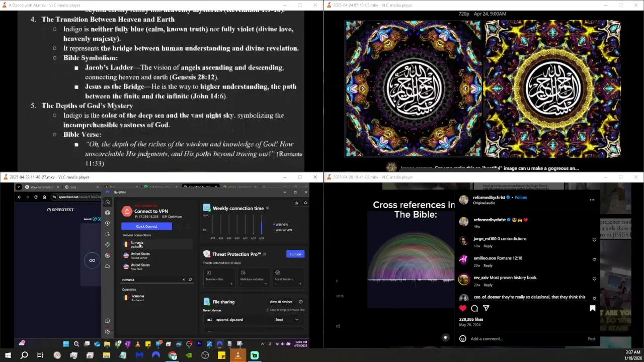Open the Instagram post three-dots menu
The height and width of the screenshot is (362, 644).
click(592, 200)
